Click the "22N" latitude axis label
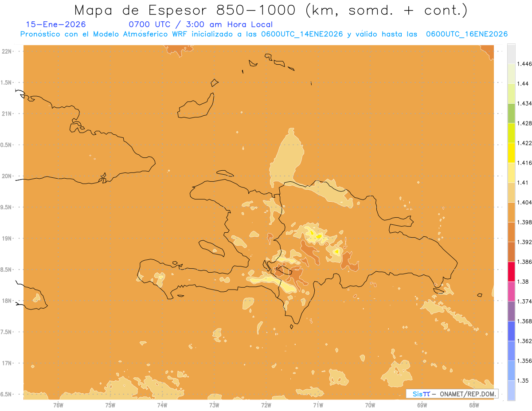Screen dimensions: 532x411 (6, 51)
